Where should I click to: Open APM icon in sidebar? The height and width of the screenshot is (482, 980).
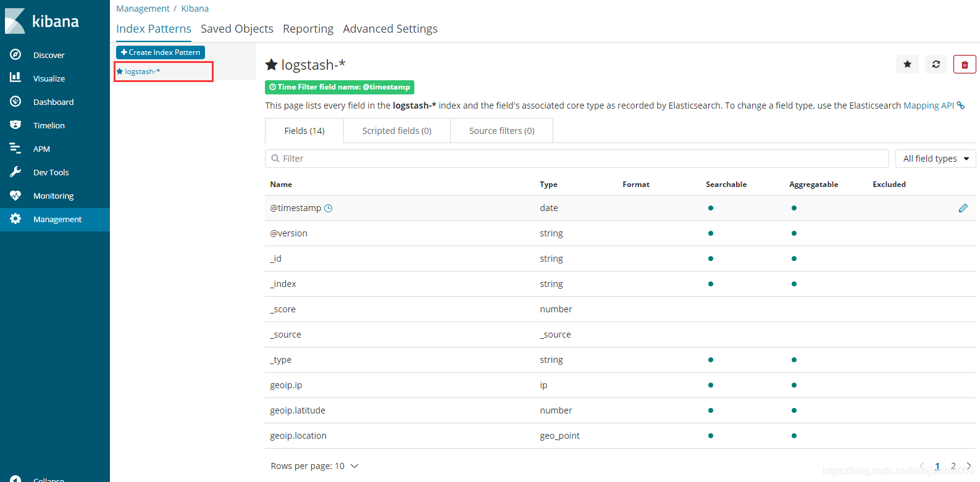pos(15,148)
